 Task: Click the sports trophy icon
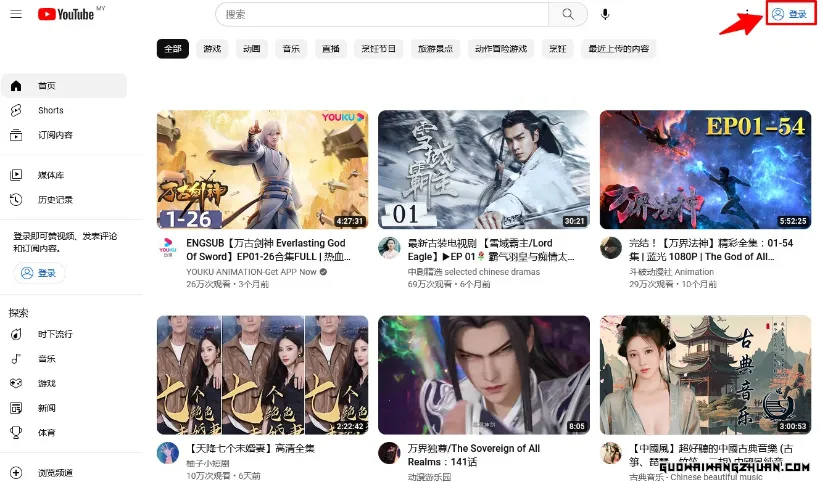tap(16, 432)
